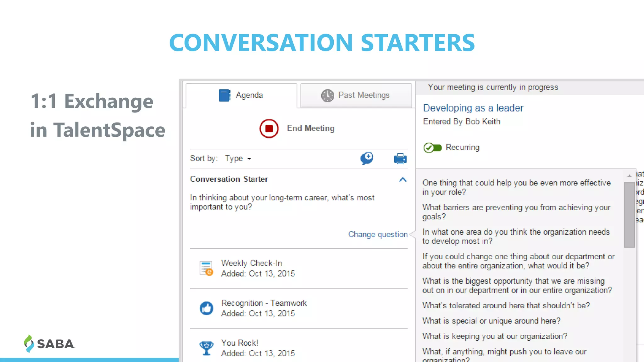Open the Weekly Check-In agenda item
The height and width of the screenshot is (362, 644).
[299, 268]
